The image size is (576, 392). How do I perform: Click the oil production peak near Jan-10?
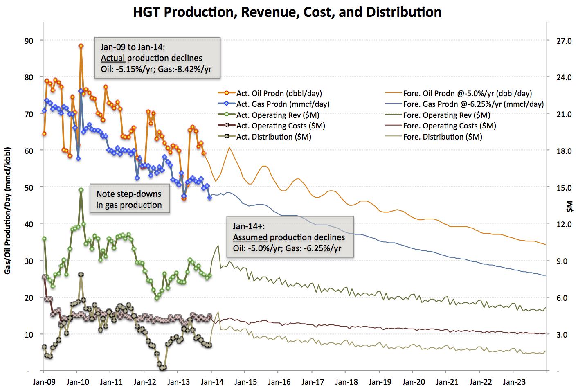point(80,46)
